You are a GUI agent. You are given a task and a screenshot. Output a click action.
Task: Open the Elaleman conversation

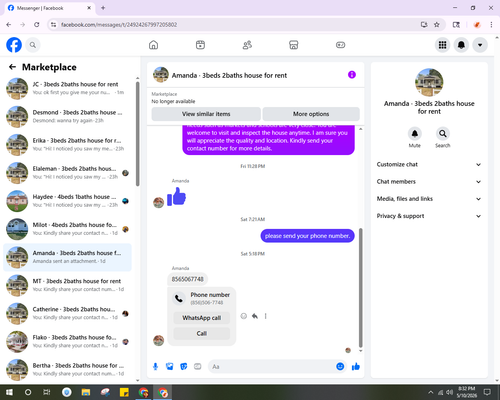coord(67,173)
